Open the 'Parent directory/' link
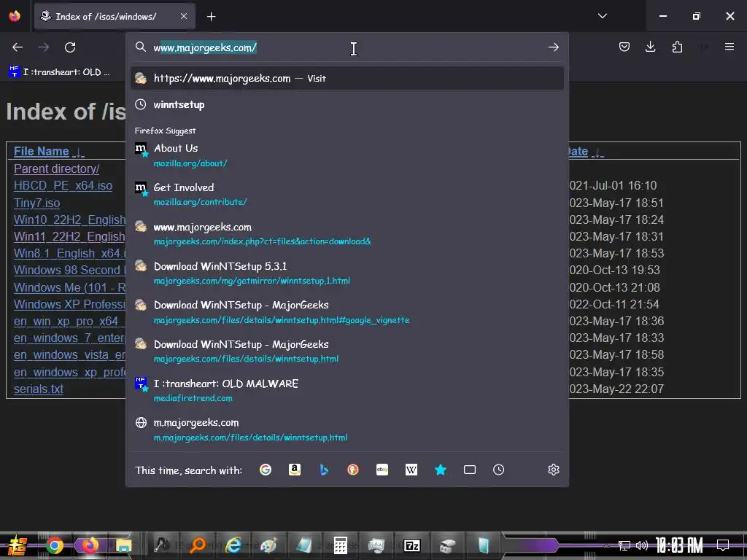This screenshot has height=560, width=747. (x=56, y=168)
